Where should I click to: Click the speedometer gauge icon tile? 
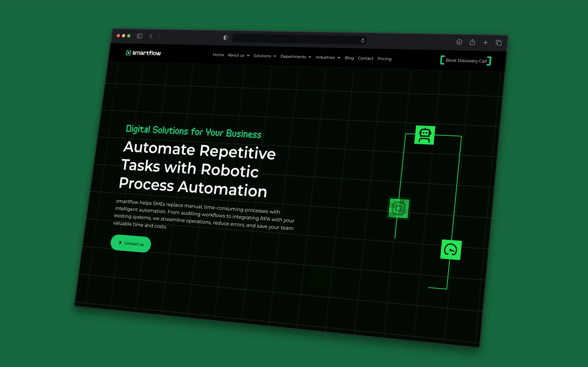451,250
